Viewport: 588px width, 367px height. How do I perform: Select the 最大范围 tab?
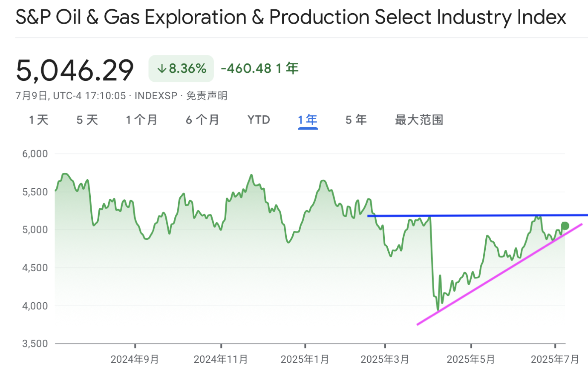[x=419, y=120]
